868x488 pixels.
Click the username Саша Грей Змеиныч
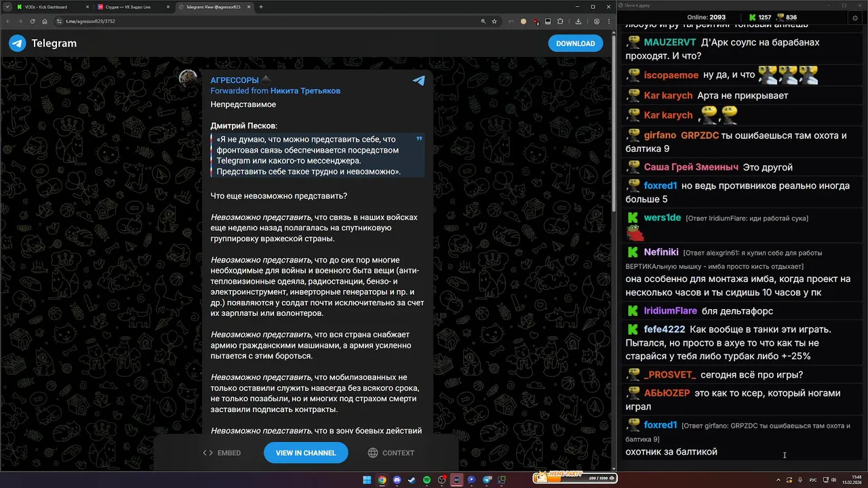click(691, 167)
